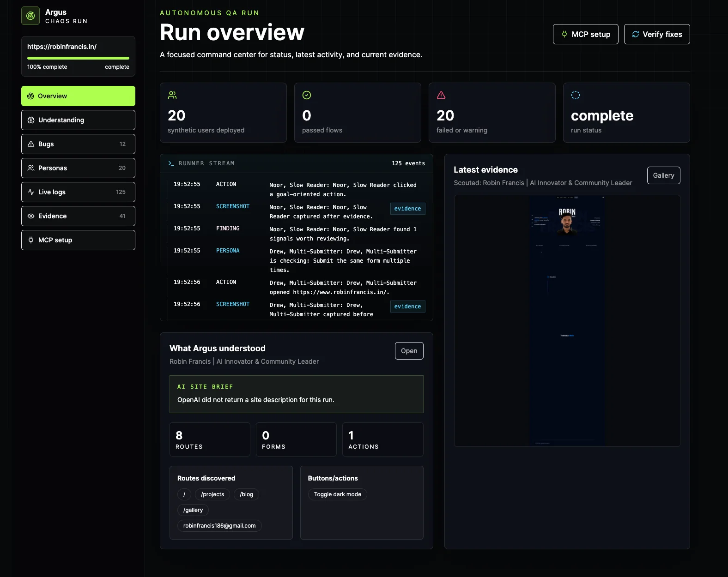The height and width of the screenshot is (577, 728).
Task: Click the 1 Actions stat card
Action: click(x=382, y=439)
